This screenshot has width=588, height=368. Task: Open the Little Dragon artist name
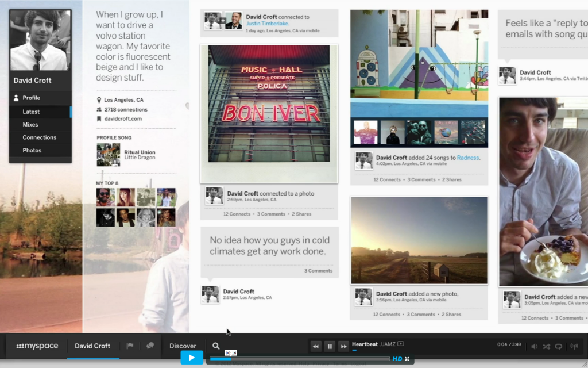140,158
